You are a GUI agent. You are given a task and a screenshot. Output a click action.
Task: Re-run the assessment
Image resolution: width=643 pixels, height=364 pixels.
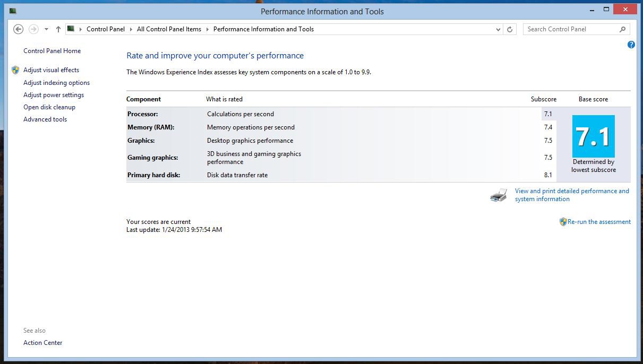[599, 222]
